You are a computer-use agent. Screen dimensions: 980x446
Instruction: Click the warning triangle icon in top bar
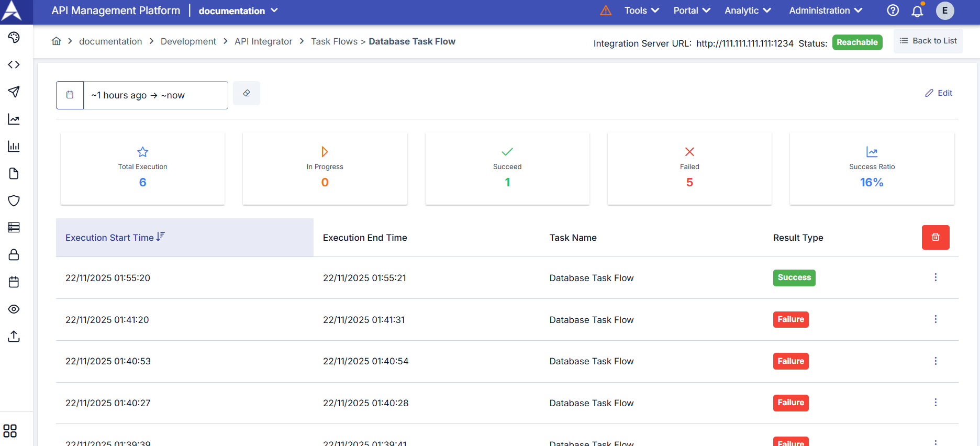pyautogui.click(x=606, y=10)
